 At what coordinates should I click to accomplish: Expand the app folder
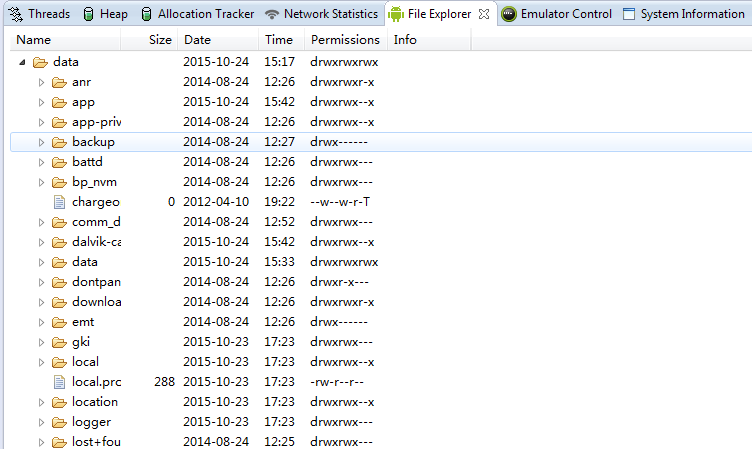pyautogui.click(x=41, y=103)
